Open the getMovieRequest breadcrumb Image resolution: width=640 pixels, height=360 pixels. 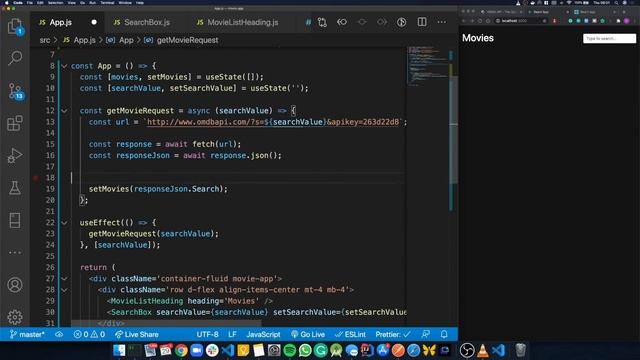pos(182,40)
